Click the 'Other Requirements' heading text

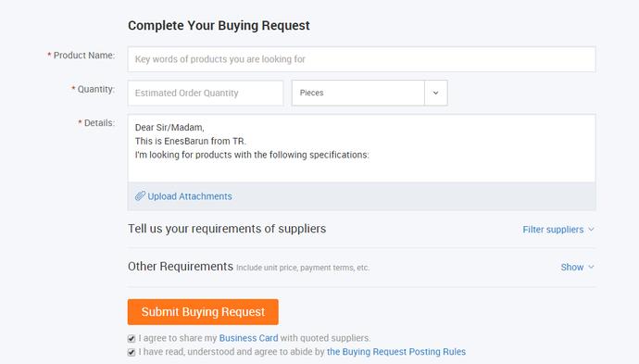(x=181, y=266)
